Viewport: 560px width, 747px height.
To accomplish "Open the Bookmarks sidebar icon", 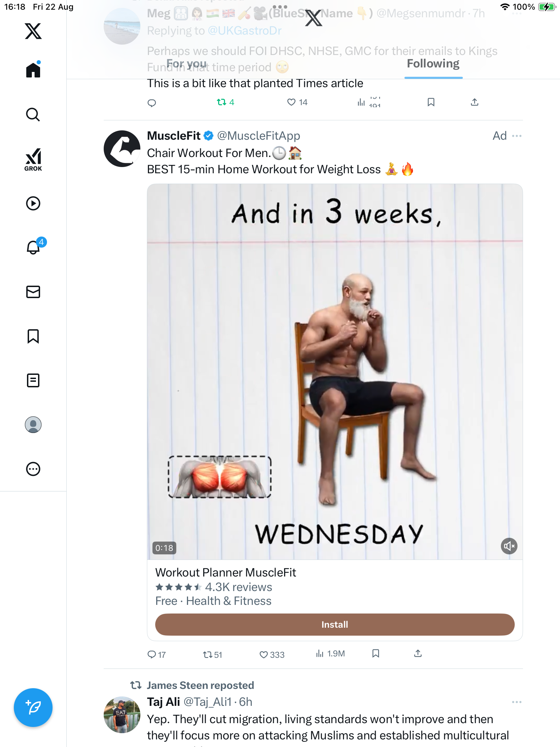I will point(33,336).
